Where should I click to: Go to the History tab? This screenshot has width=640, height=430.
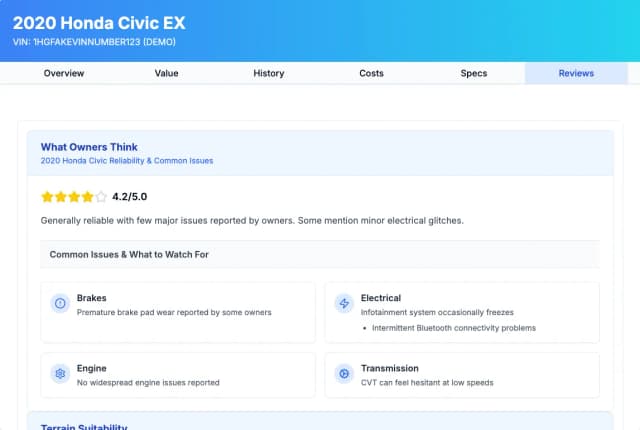point(269,73)
